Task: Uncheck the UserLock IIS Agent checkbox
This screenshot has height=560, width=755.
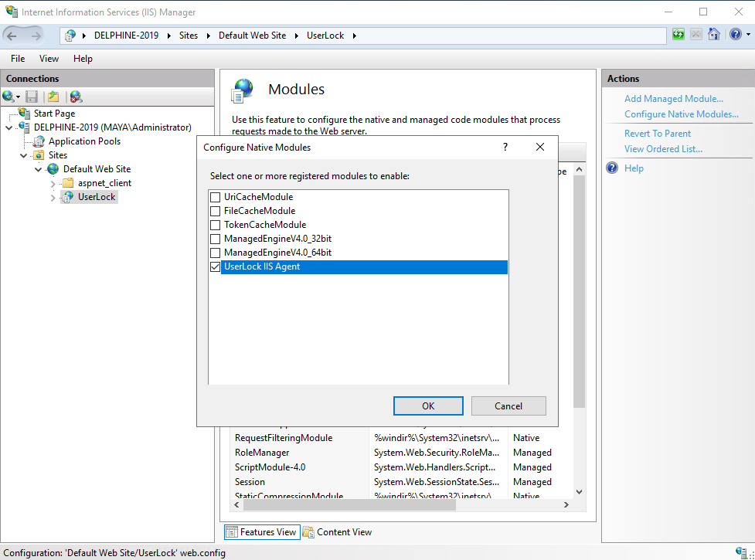Action: point(216,266)
